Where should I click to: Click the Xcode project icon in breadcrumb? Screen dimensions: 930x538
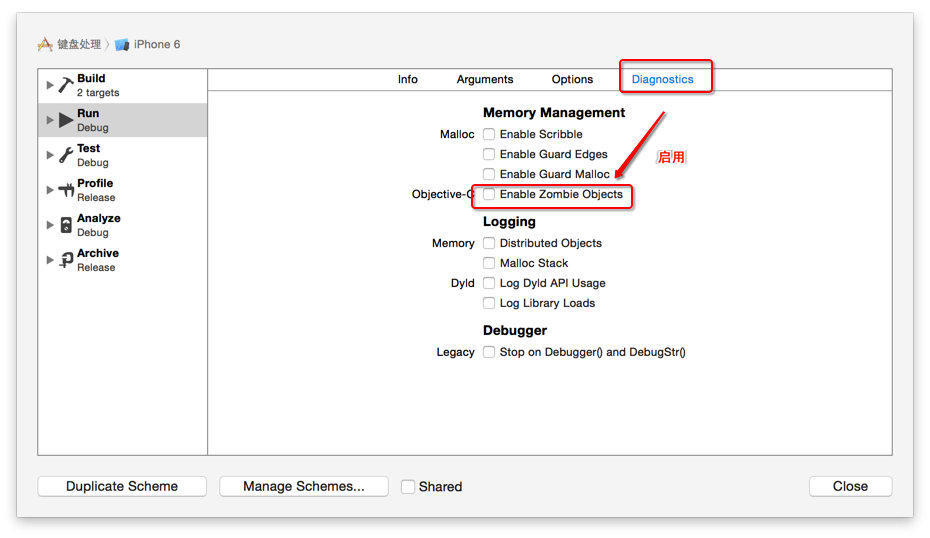click(45, 44)
